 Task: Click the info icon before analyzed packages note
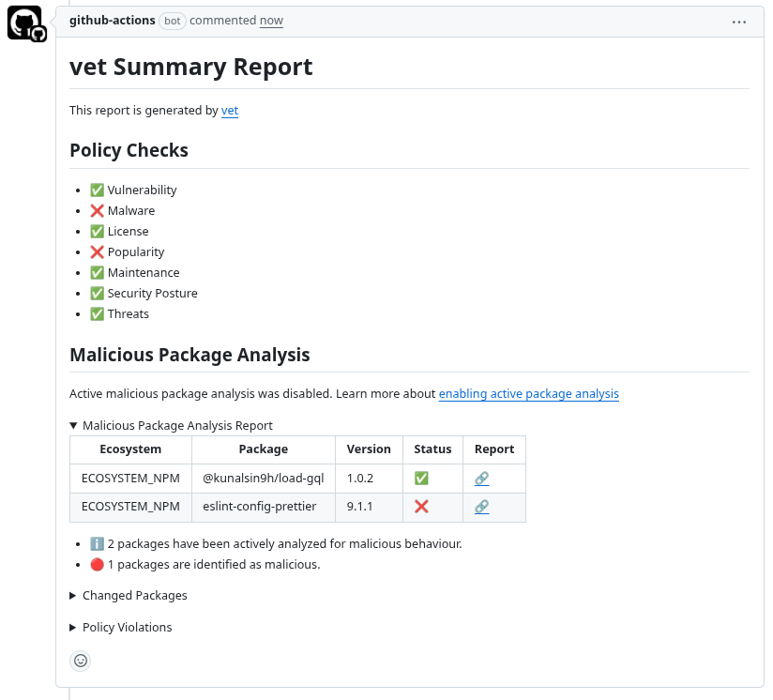coord(98,543)
